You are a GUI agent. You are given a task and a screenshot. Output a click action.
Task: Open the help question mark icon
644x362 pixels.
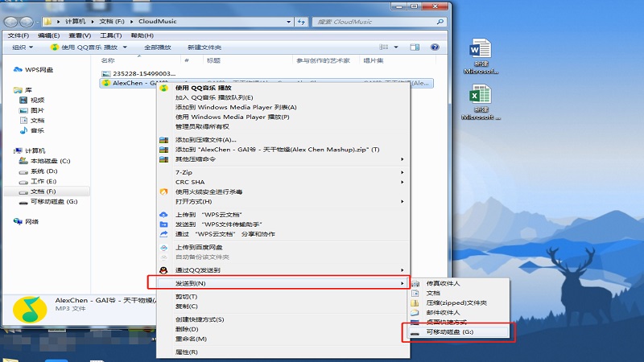(x=435, y=47)
